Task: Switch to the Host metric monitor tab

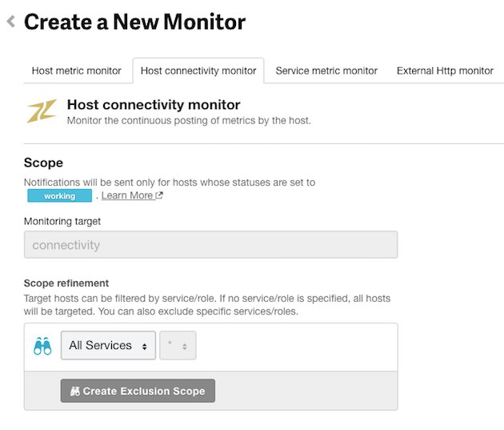Action: (77, 70)
